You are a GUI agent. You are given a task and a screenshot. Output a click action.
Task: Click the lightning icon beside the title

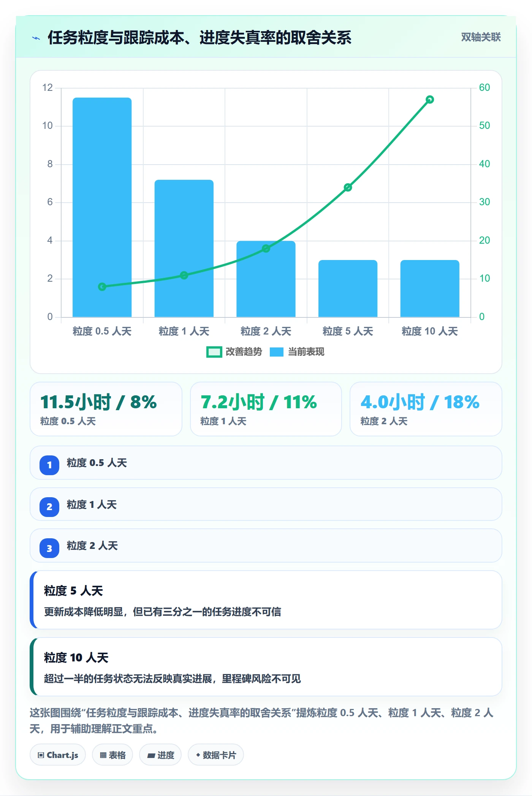pyautogui.click(x=36, y=38)
